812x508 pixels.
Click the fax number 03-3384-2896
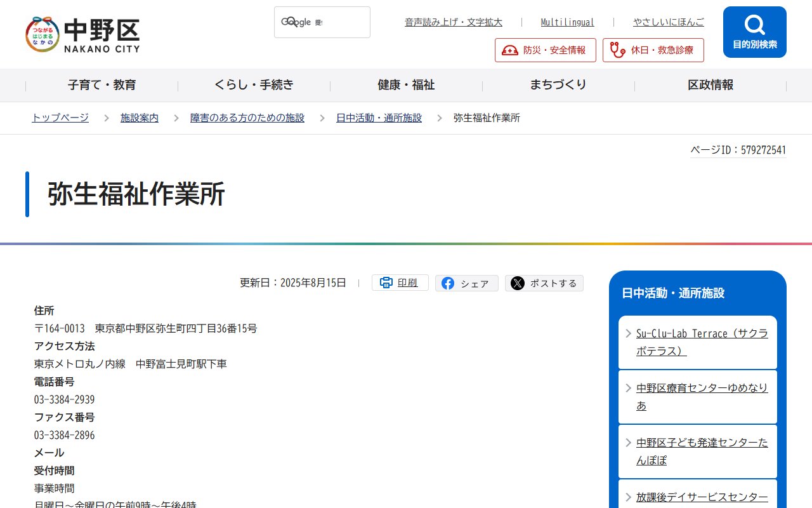(x=65, y=436)
